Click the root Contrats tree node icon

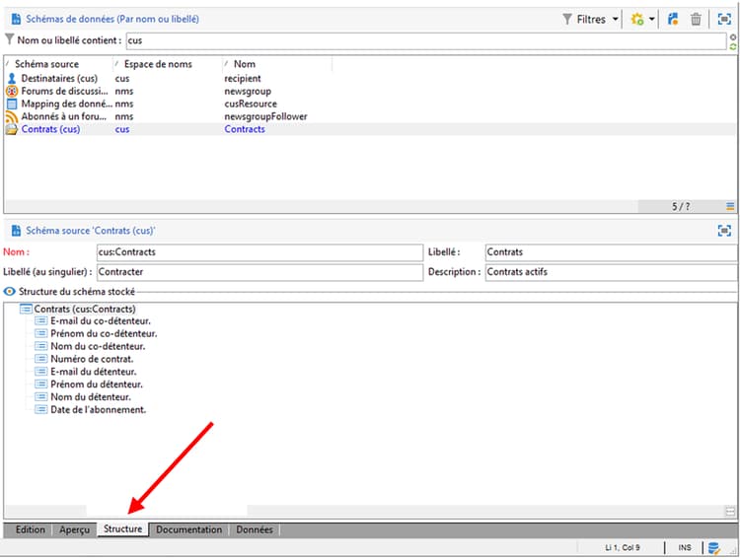(26, 309)
